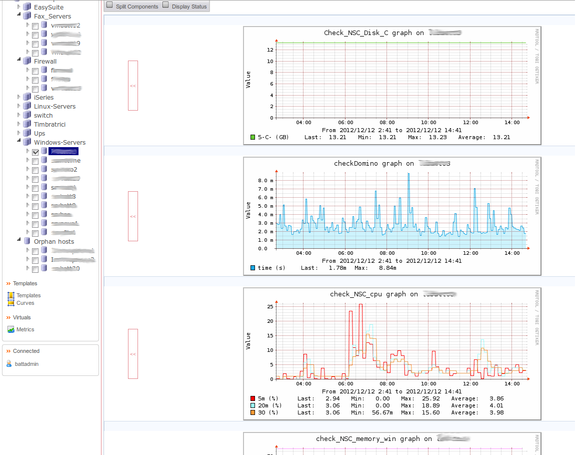Click the Windows-Servers host group icon
This screenshot has width=577, height=455.
[27, 142]
